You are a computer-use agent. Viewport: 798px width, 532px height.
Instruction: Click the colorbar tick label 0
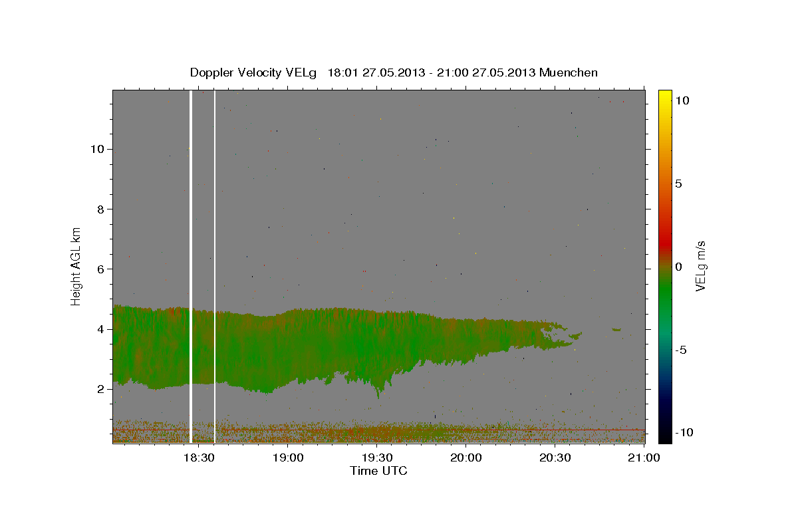(x=678, y=267)
